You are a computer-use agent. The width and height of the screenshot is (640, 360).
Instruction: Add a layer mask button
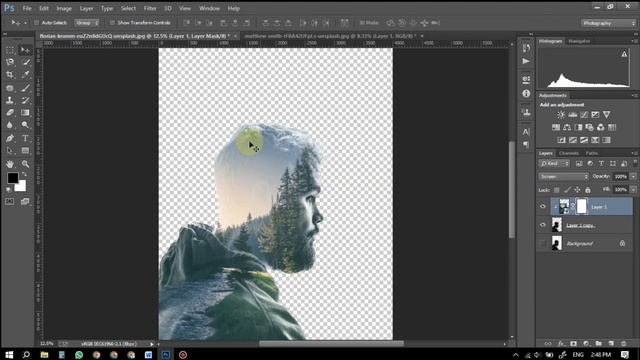[x=573, y=344]
